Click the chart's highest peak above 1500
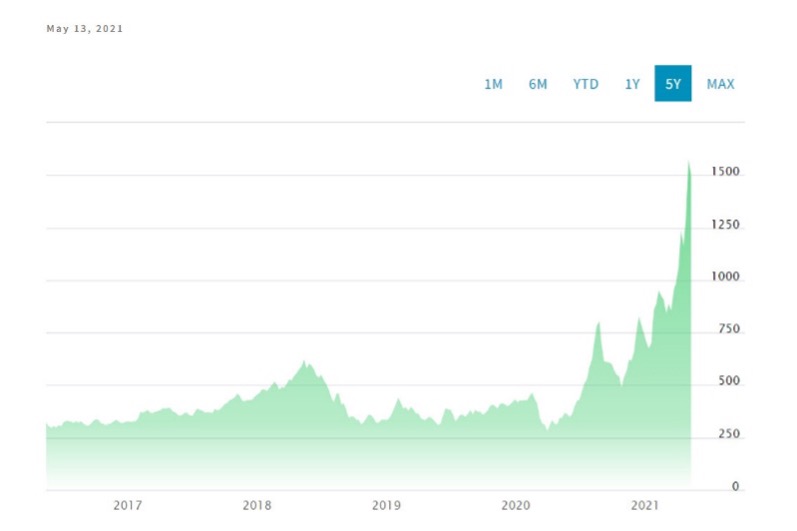The height and width of the screenshot is (531, 797). pyautogui.click(x=688, y=163)
